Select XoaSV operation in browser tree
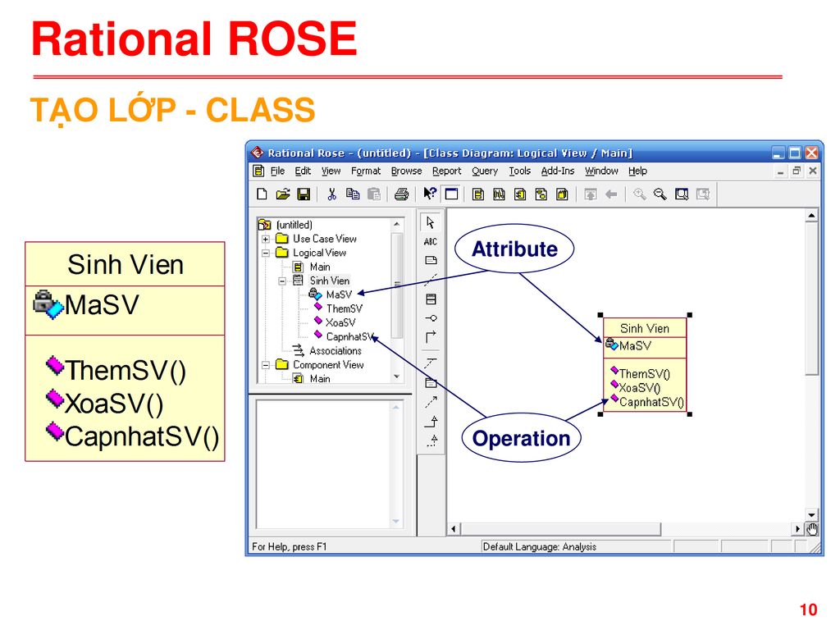The width and height of the screenshot is (840, 630). coord(340,322)
